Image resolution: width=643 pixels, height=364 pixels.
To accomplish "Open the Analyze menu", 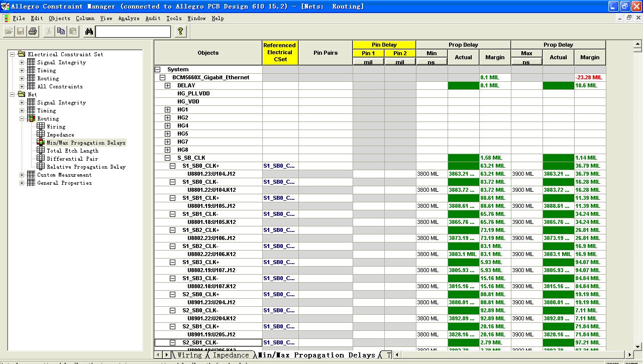I will tap(129, 18).
